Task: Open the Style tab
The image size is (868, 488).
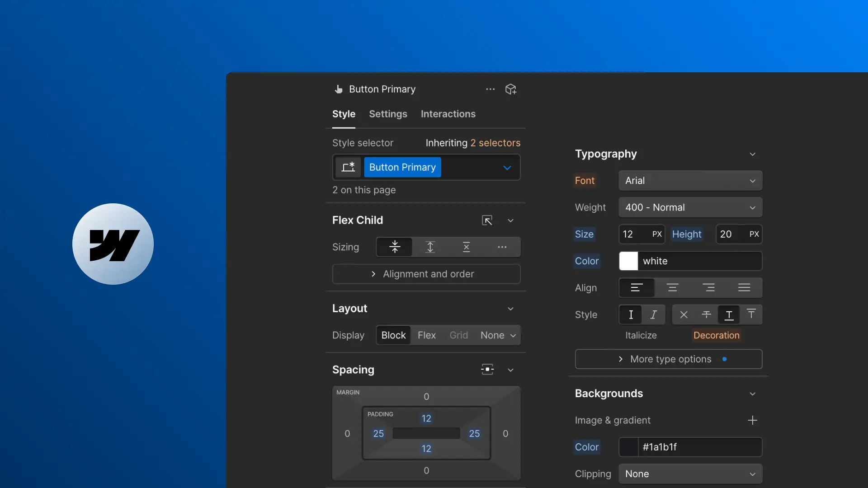Action: click(x=344, y=114)
